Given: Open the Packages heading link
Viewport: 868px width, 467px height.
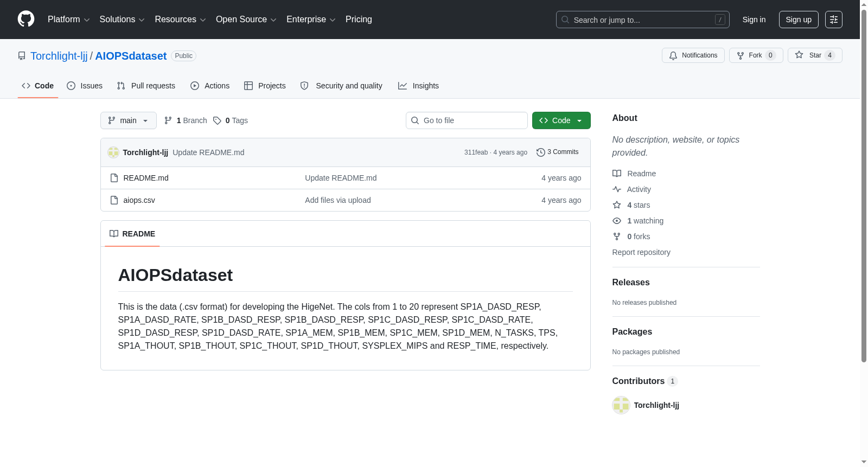Looking at the screenshot, I should (x=632, y=331).
